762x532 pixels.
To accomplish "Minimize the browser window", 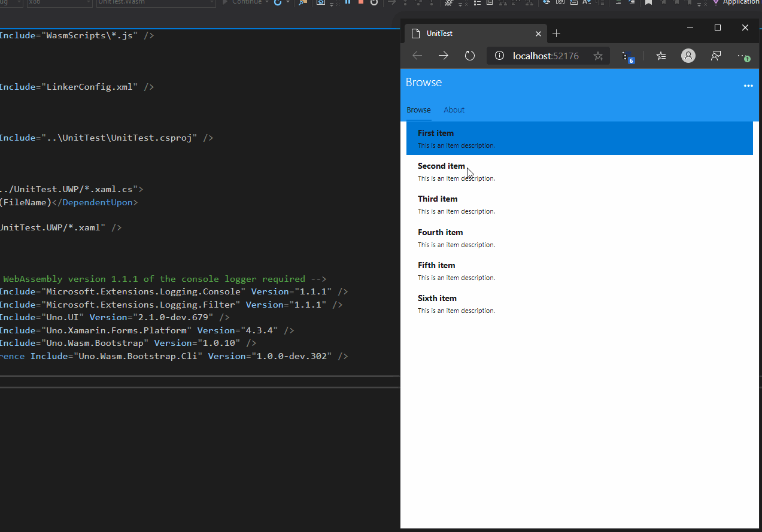I will click(690, 28).
